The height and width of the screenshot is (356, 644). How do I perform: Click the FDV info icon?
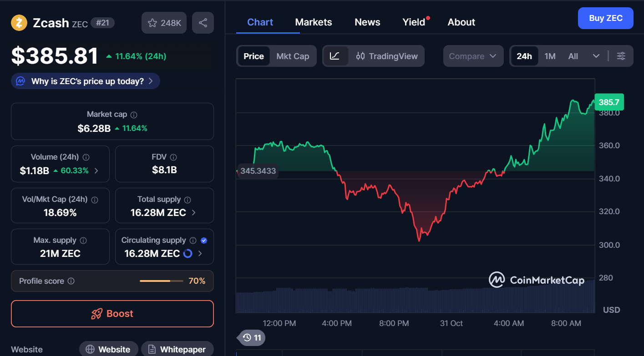pyautogui.click(x=173, y=157)
